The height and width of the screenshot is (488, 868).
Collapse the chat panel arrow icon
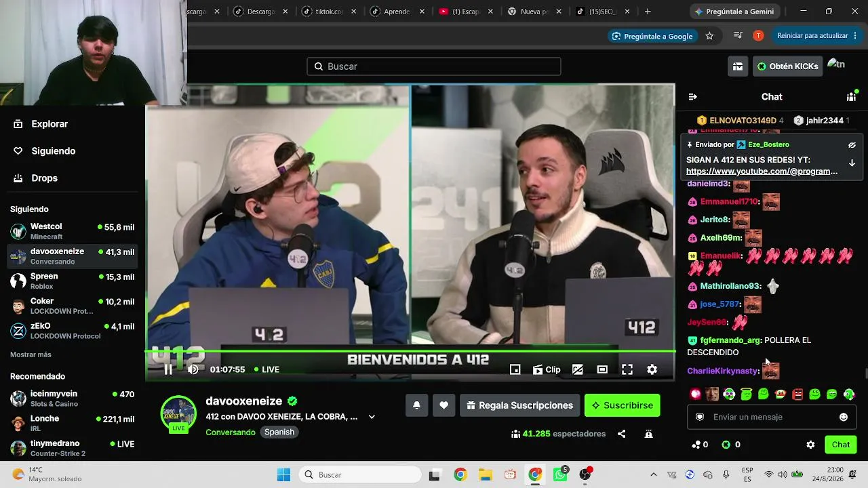pos(692,97)
